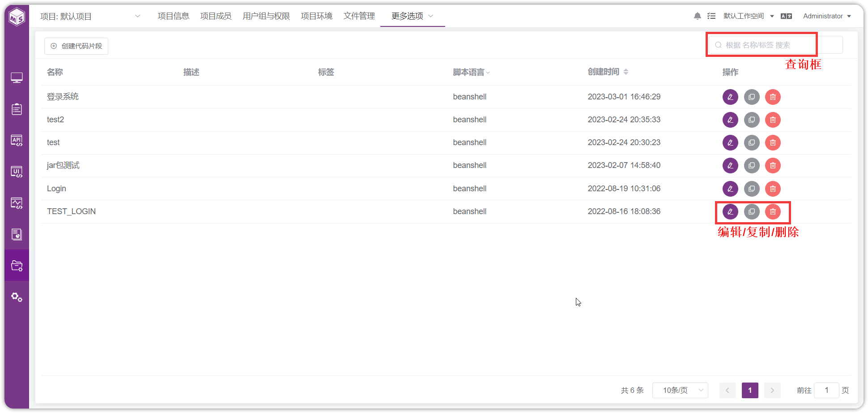This screenshot has height=413, width=868.
Task: Open the workstation monitor icon in sidebar
Action: [17, 78]
